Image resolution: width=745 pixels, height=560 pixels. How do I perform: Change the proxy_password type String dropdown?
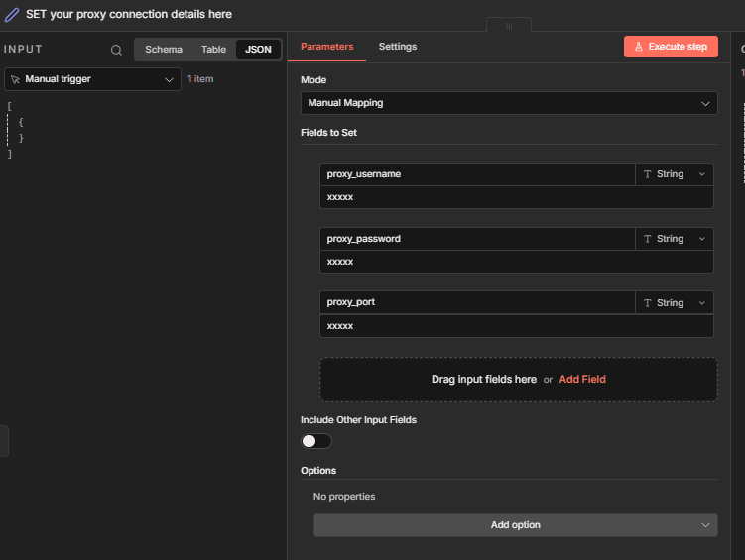[x=675, y=239]
